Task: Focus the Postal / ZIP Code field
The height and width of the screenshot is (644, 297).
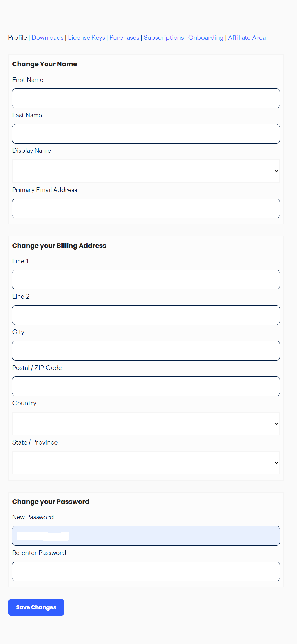Action: [146, 386]
